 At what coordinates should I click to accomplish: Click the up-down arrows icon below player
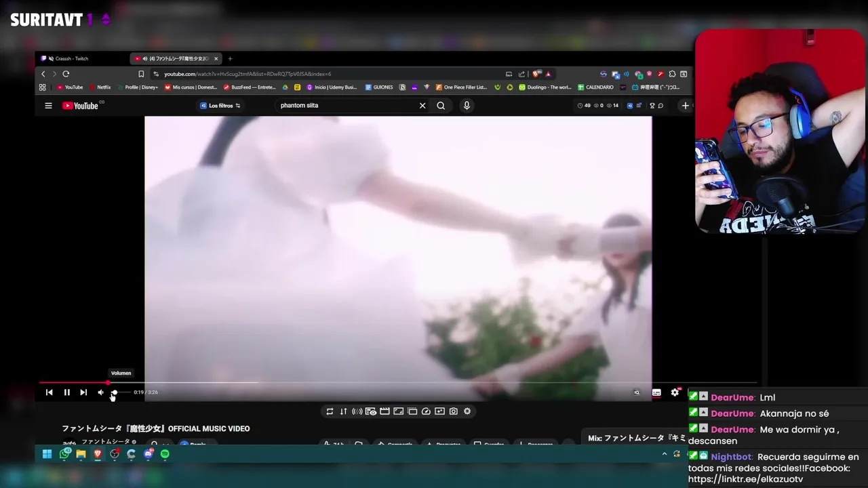[343, 411]
